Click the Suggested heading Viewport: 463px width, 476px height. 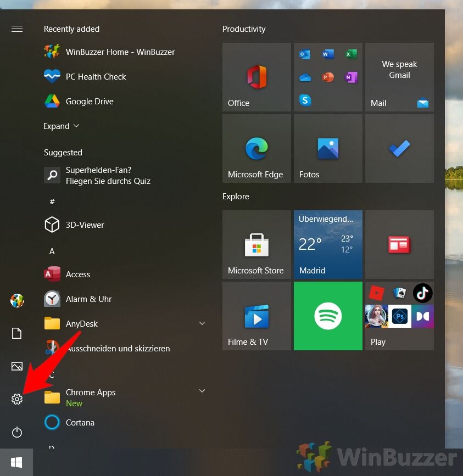(63, 153)
